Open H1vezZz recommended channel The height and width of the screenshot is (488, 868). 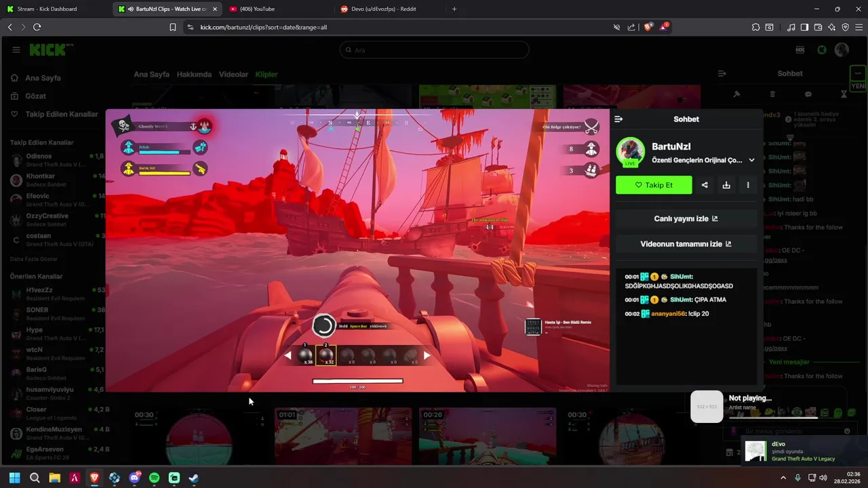click(57, 293)
